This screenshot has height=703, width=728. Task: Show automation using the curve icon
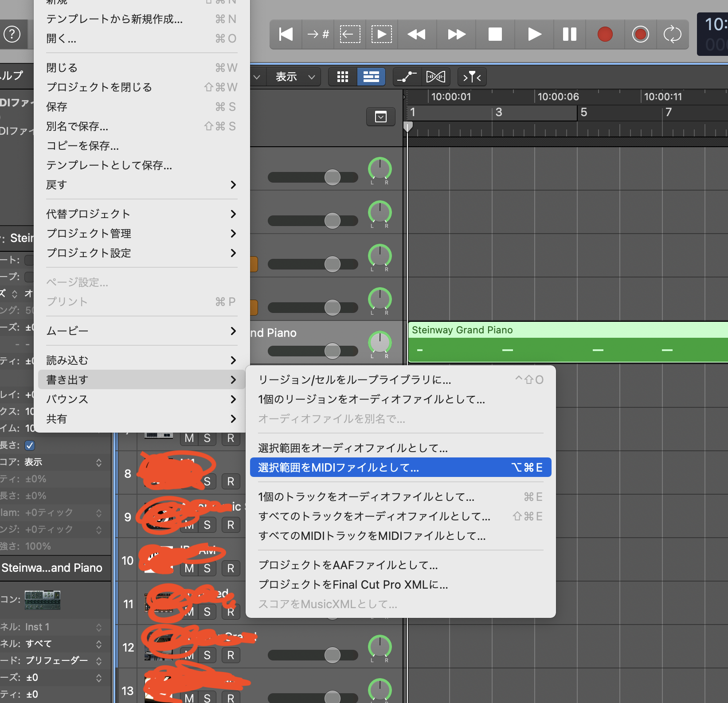(x=407, y=77)
